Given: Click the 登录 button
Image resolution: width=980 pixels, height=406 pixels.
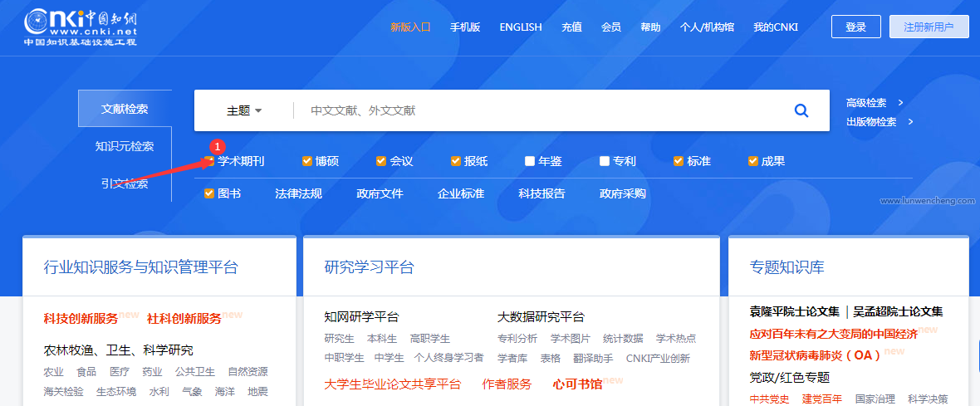Looking at the screenshot, I should [855, 27].
